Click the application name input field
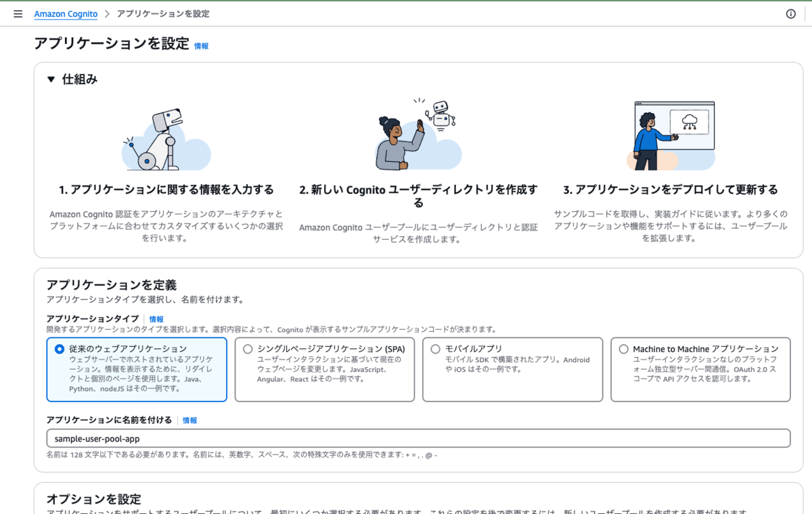Image resolution: width=812 pixels, height=514 pixels. coord(418,438)
